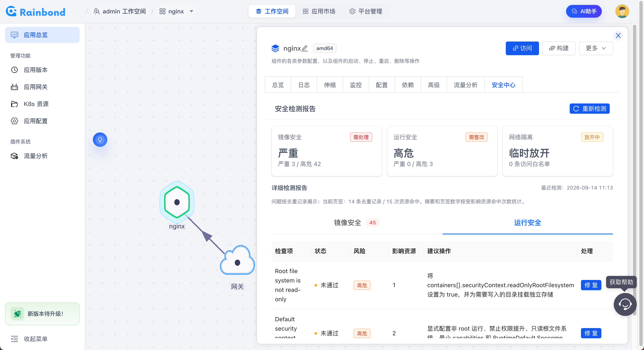Click the 需处理 status badge
Image resolution: width=644 pixels, height=350 pixels.
(361, 137)
